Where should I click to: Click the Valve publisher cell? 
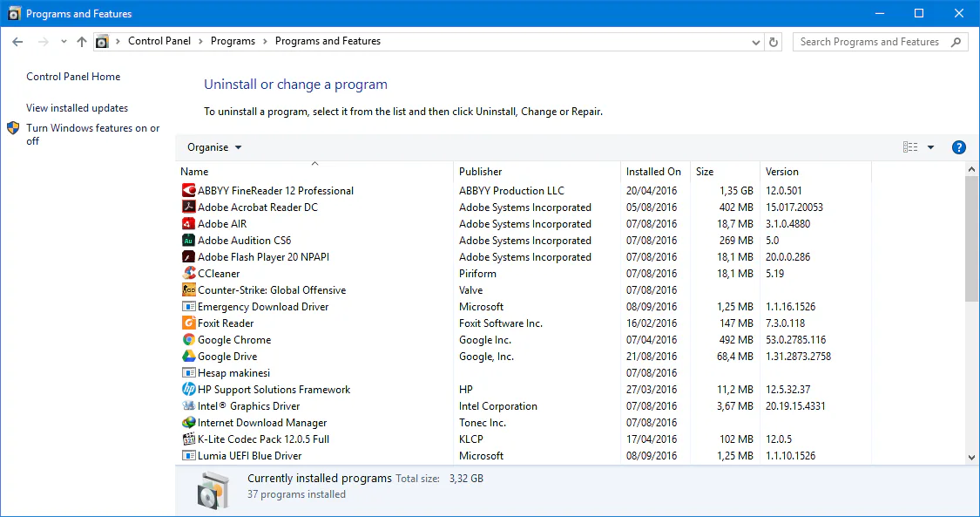pos(470,290)
